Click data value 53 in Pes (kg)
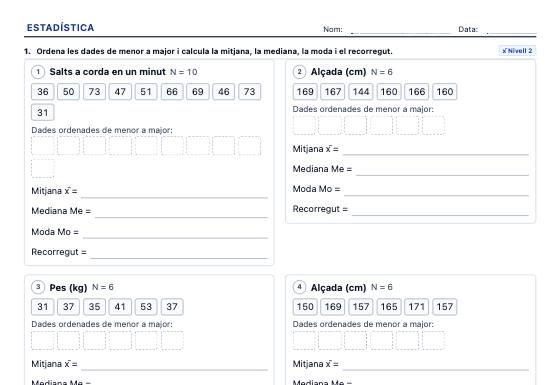This screenshot has width=560, height=385. click(146, 307)
